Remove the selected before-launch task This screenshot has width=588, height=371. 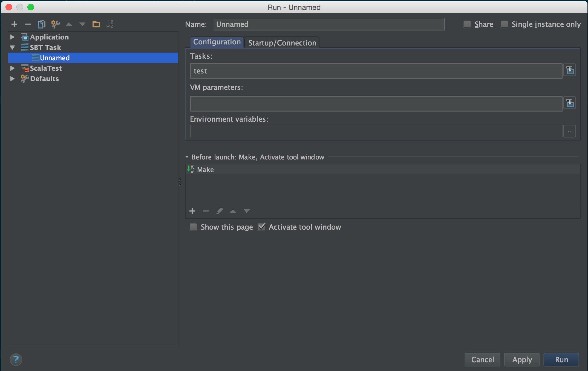(206, 211)
